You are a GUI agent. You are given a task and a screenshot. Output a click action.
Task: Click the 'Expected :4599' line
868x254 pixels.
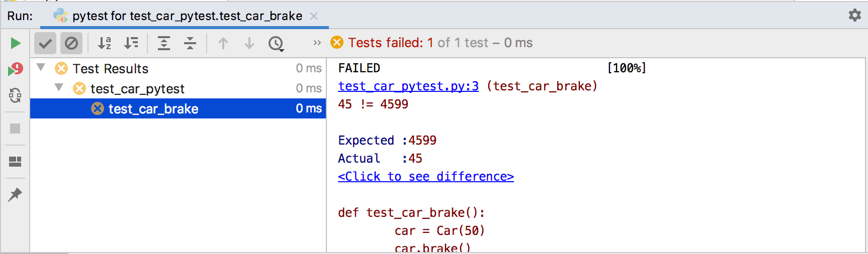pos(387,140)
